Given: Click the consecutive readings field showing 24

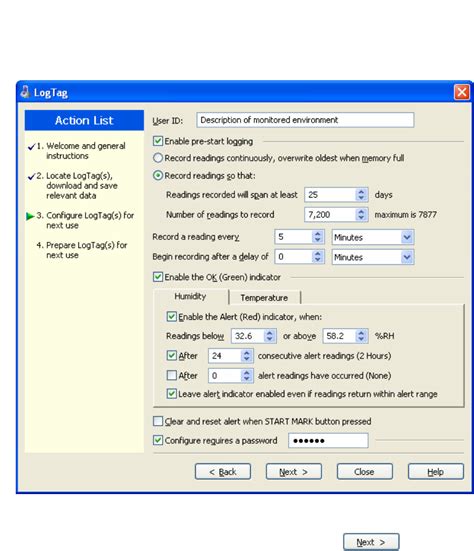Looking at the screenshot, I should tap(225, 356).
